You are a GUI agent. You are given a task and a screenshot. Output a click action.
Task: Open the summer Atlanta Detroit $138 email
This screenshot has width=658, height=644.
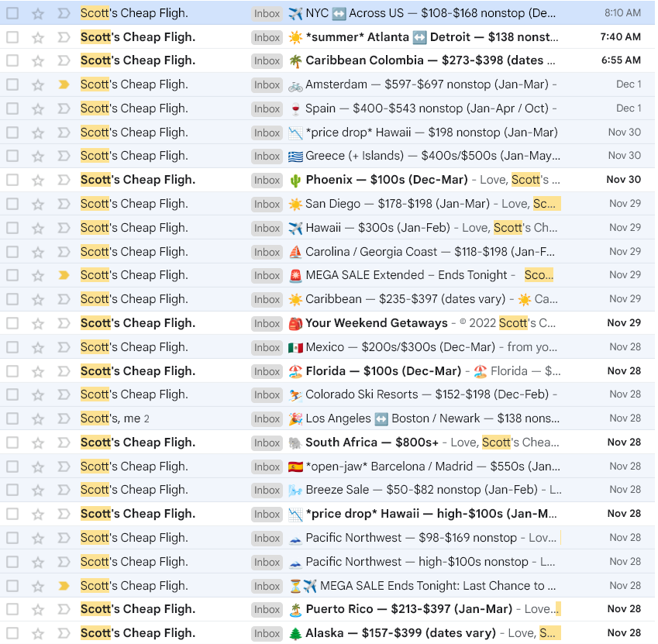327,37
